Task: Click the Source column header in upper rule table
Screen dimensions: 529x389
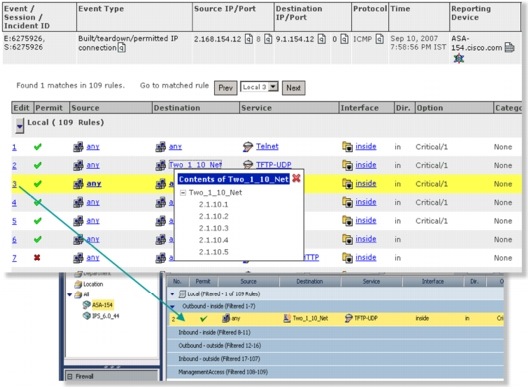Action: (x=111, y=108)
